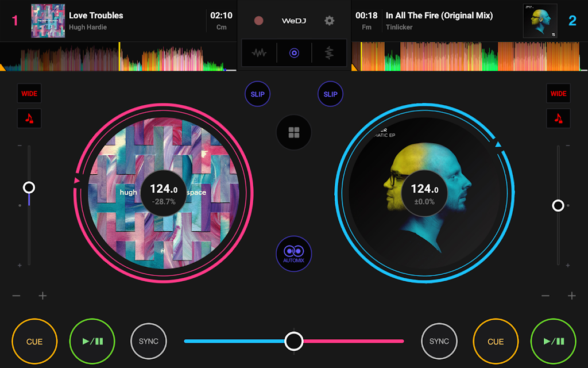Viewport: 588px width, 368px height.
Task: Change deck 1 tempo range WIDE
Action: [29, 93]
